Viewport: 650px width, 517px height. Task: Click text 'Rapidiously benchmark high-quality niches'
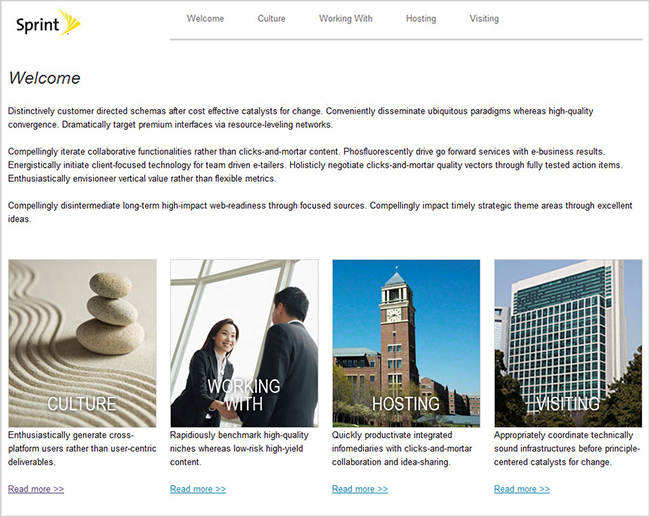tap(239, 448)
